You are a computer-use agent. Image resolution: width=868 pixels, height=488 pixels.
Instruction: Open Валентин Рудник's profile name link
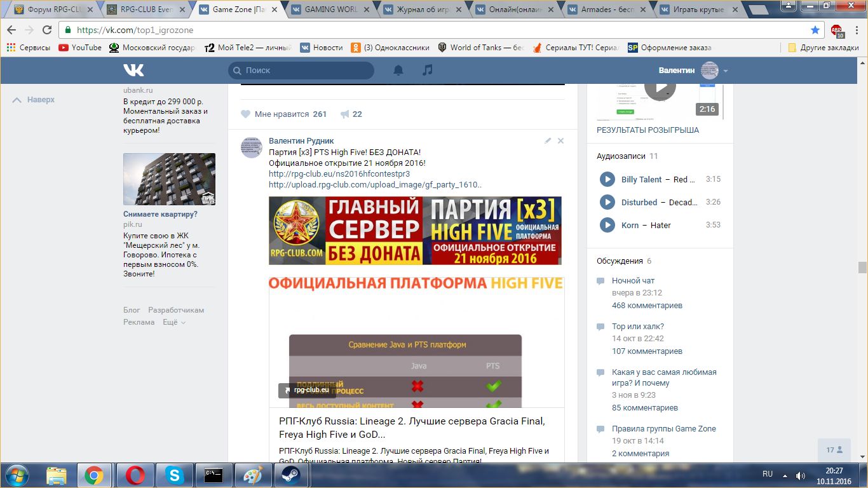301,141
